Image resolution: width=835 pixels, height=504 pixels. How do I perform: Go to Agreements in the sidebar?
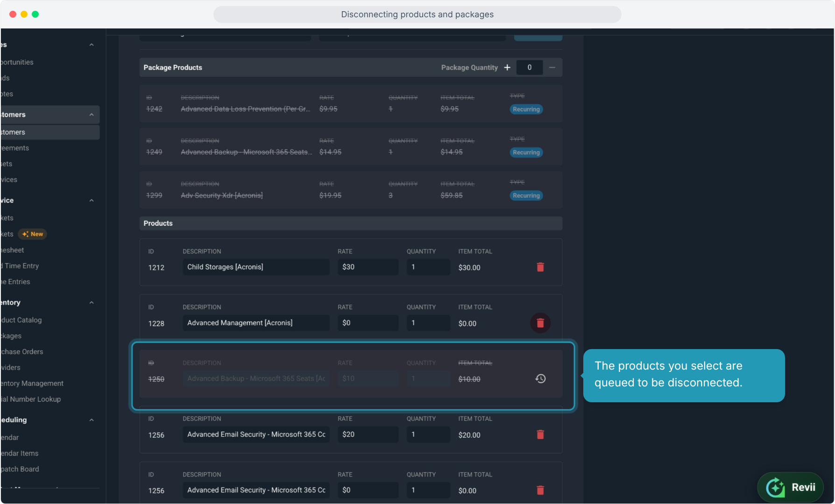pos(15,148)
